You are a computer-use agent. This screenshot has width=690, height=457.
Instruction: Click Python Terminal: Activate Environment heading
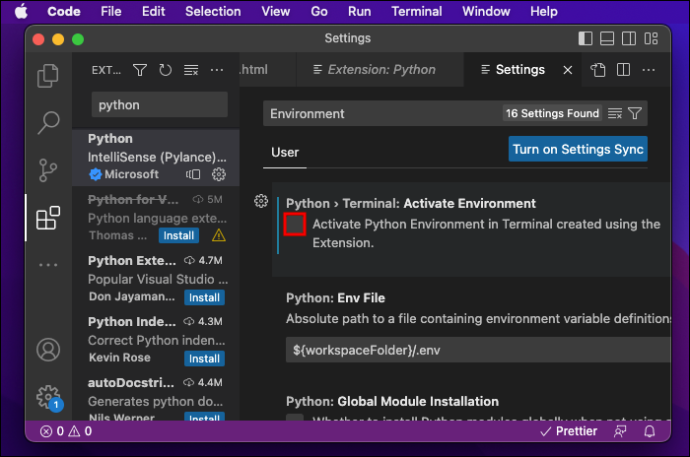(x=411, y=204)
